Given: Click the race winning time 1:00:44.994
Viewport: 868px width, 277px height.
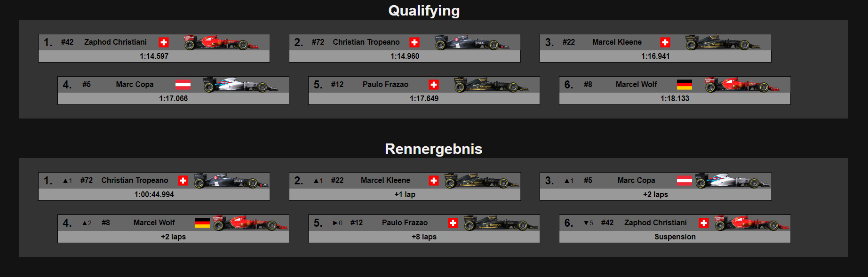Looking at the screenshot, I should coord(154,195).
